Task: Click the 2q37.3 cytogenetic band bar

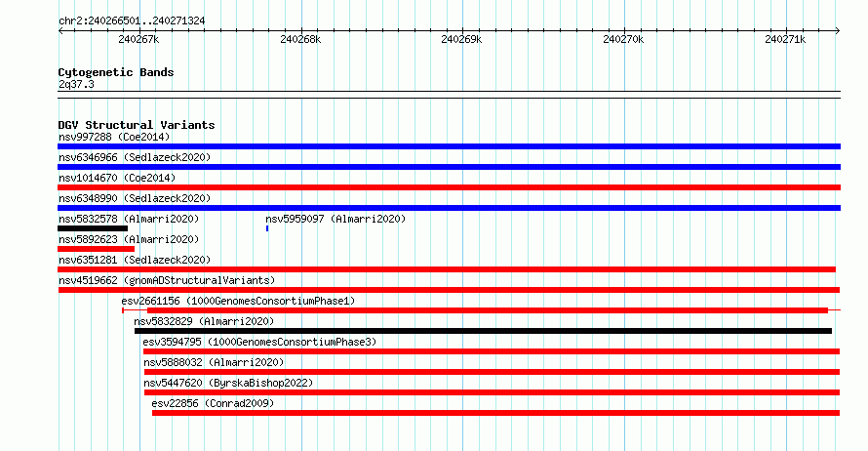Action: 449,95
